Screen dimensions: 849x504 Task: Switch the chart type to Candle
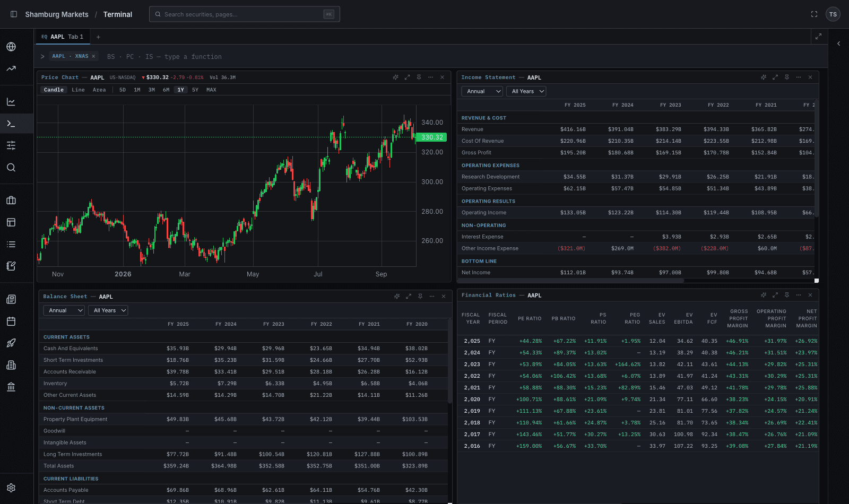click(54, 90)
